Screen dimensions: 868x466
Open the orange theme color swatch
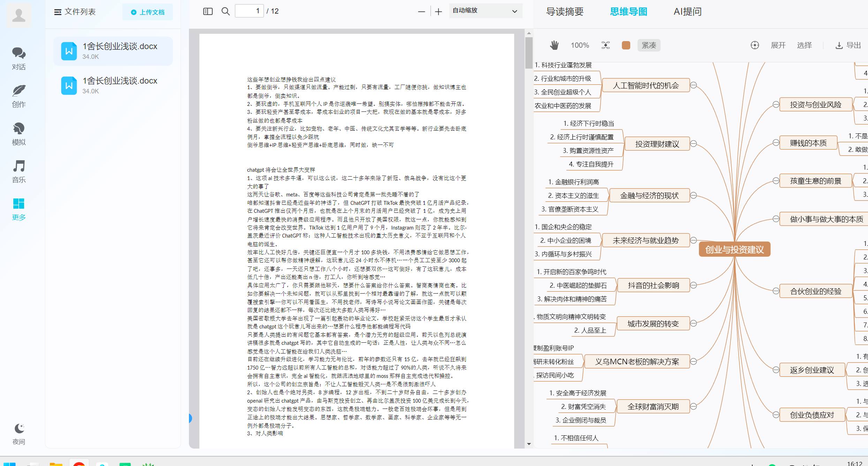(x=626, y=45)
